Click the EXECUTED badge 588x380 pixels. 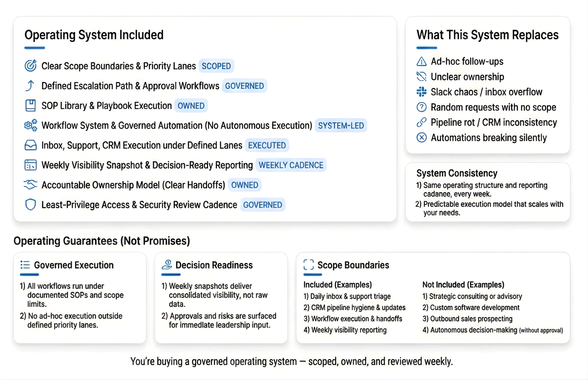[x=267, y=146]
